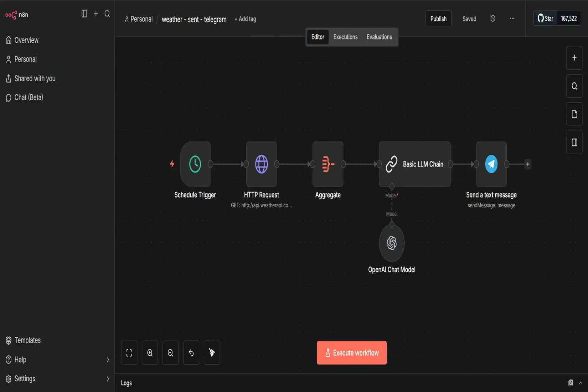The height and width of the screenshot is (392, 588).
Task: Open canvas search with the magnifier icon
Action: coord(574,86)
